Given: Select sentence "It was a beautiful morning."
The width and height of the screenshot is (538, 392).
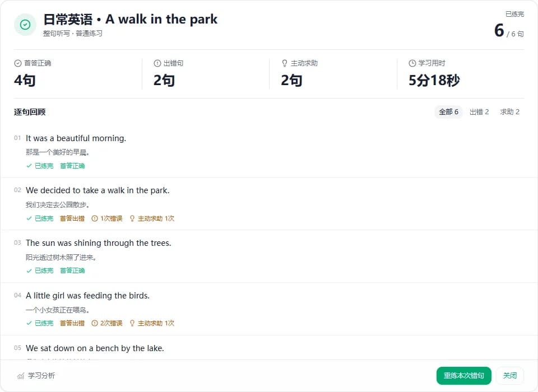Looking at the screenshot, I should 76,138.
